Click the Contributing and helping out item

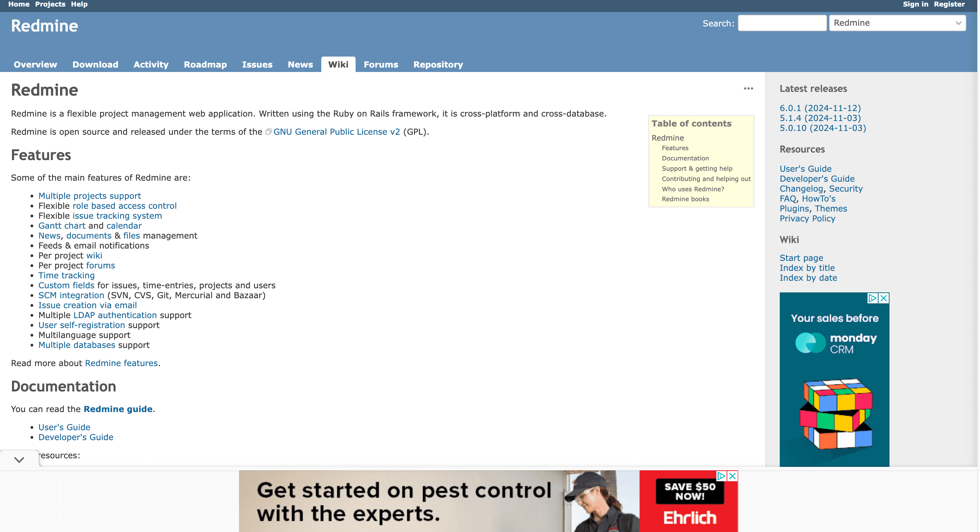[x=706, y=179]
